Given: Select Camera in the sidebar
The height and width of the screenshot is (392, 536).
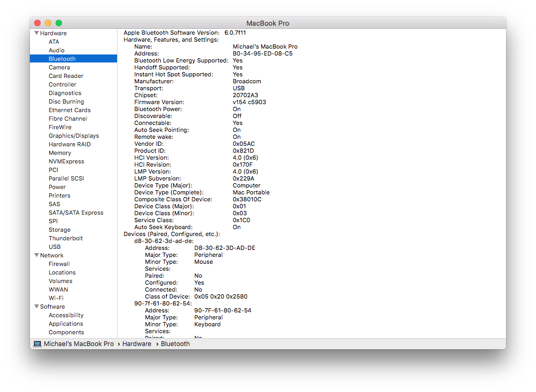Looking at the screenshot, I should (59, 67).
